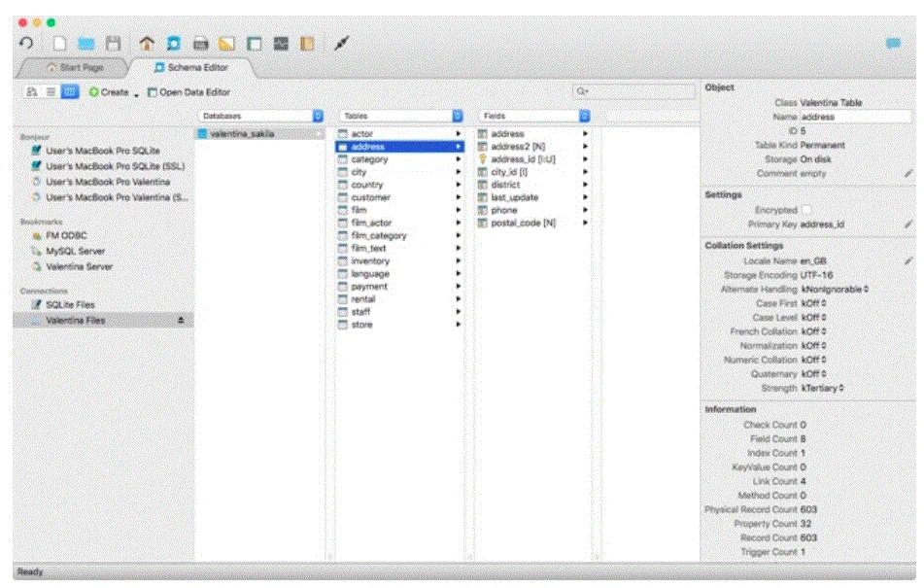Open the Fields column dropdown
Viewport: 924px width, 588px height.
click(535, 116)
